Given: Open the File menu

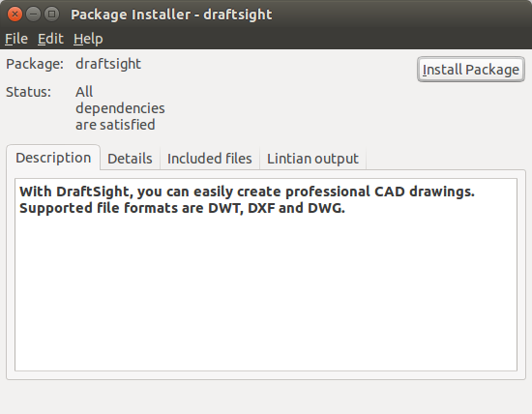Looking at the screenshot, I should coord(16,39).
